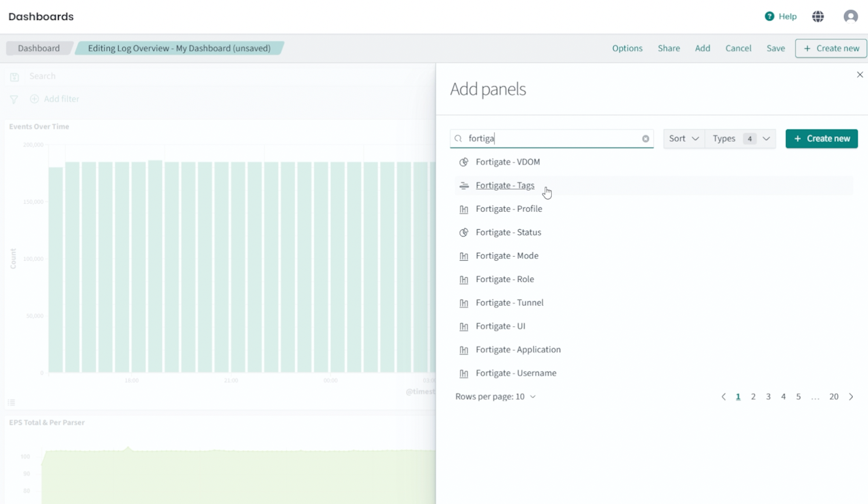
Task: Open Options in the dashboard toolbar
Action: (627, 48)
